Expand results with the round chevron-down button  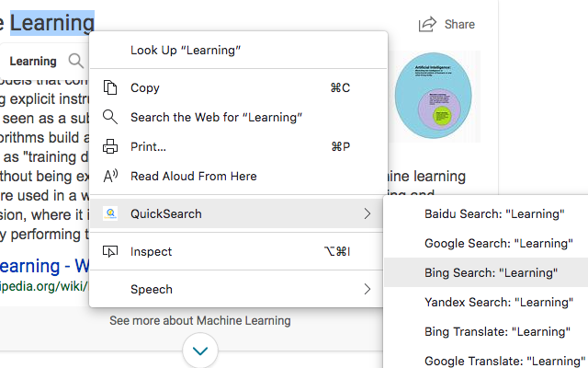(200, 351)
